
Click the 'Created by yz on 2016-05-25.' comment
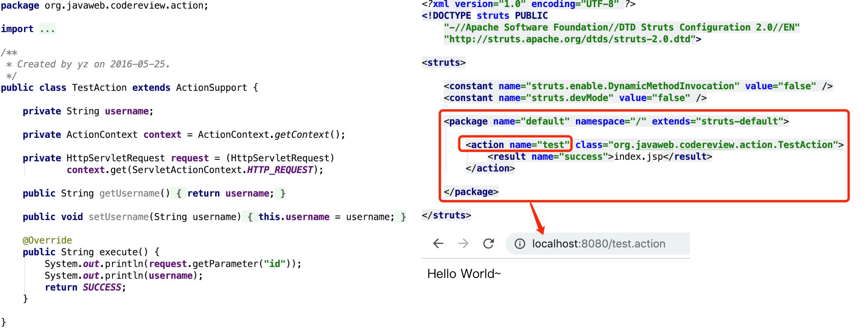pyautogui.click(x=94, y=64)
